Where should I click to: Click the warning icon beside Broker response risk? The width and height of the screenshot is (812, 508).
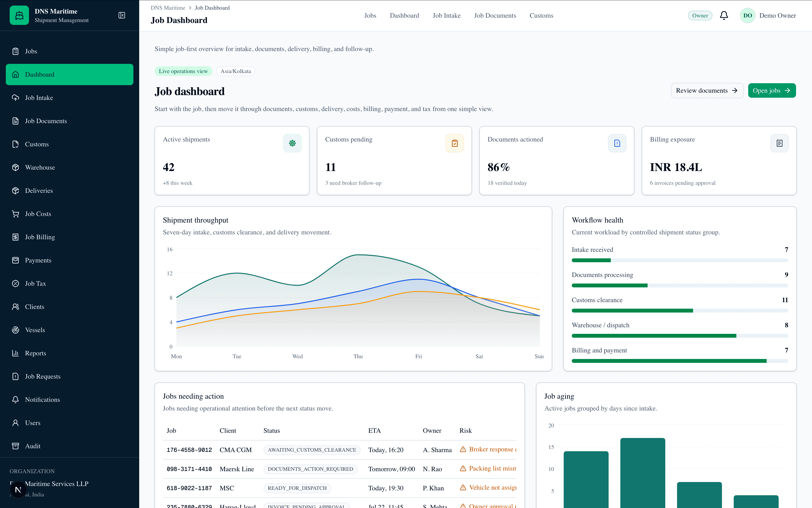(463, 449)
